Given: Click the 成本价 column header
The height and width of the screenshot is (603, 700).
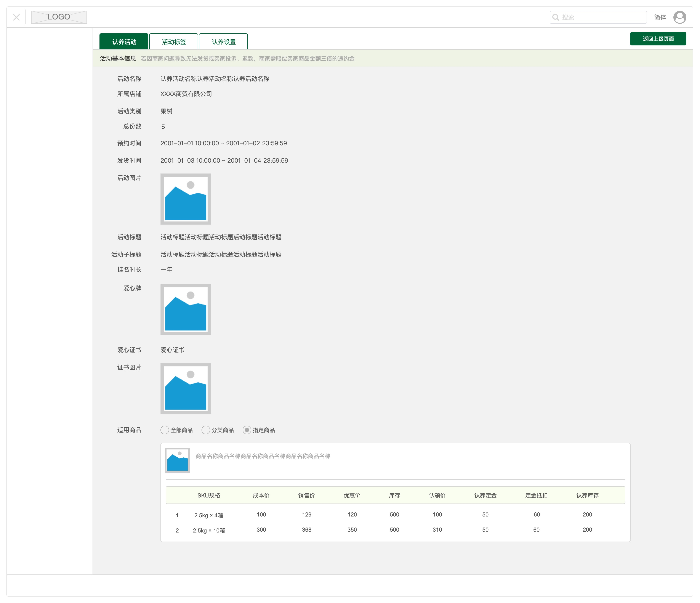Looking at the screenshot, I should [261, 495].
